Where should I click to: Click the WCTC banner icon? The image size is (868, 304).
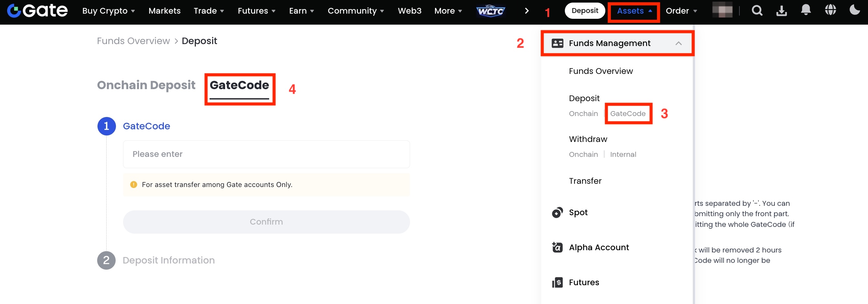[x=491, y=11]
